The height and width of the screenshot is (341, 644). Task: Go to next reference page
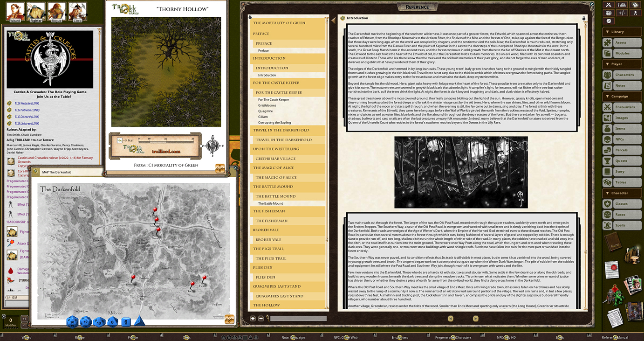(x=476, y=318)
